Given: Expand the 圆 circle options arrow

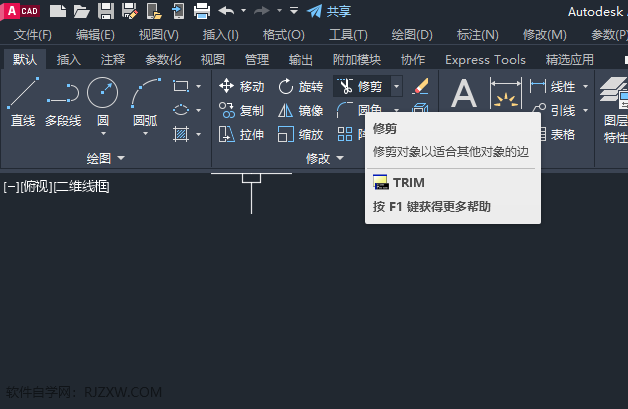Looking at the screenshot, I should point(103,133).
